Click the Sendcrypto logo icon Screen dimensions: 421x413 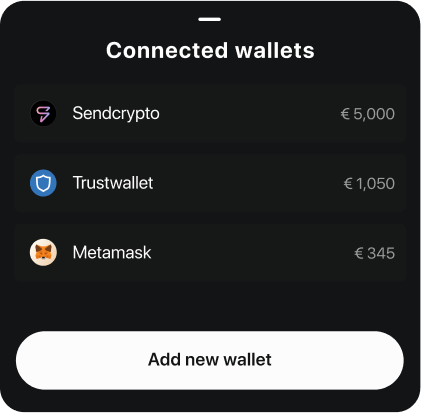43,113
